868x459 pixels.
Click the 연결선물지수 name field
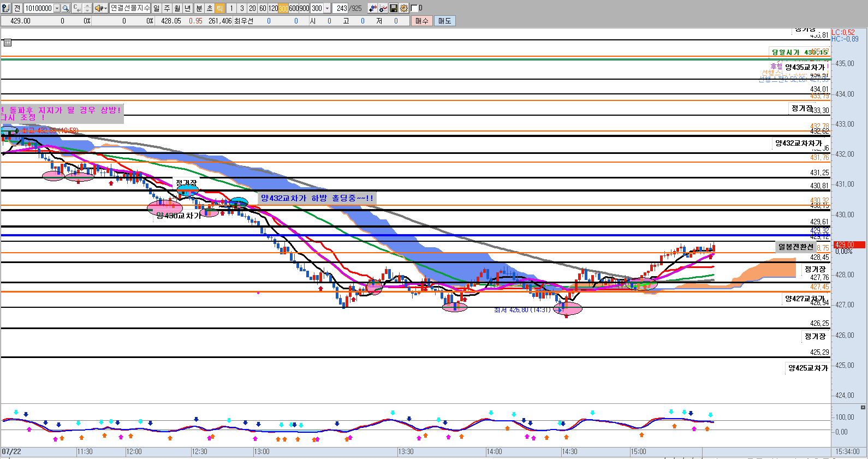click(x=130, y=8)
